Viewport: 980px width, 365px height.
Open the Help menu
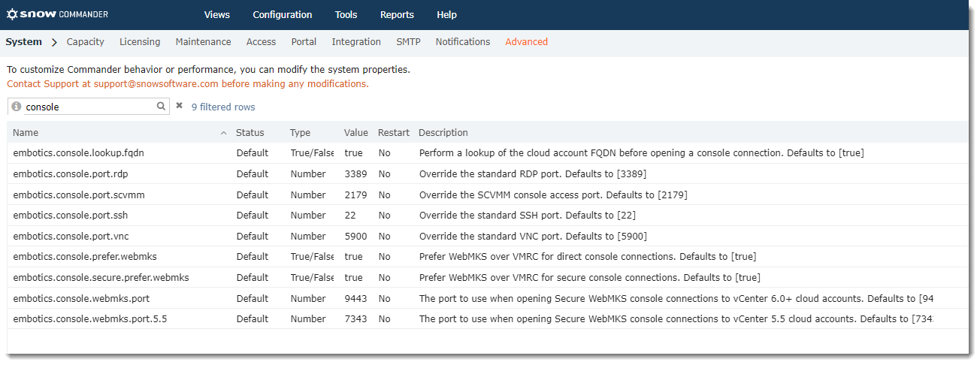(x=446, y=14)
